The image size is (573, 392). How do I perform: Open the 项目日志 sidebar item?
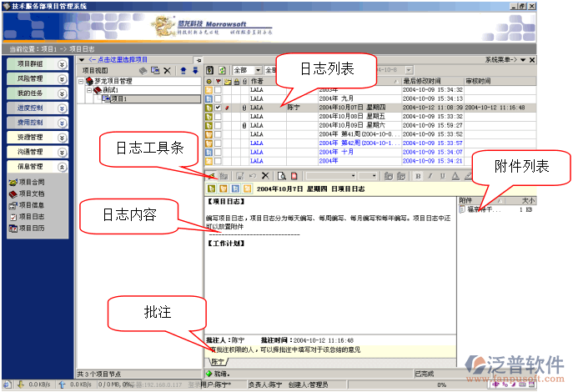(27, 217)
